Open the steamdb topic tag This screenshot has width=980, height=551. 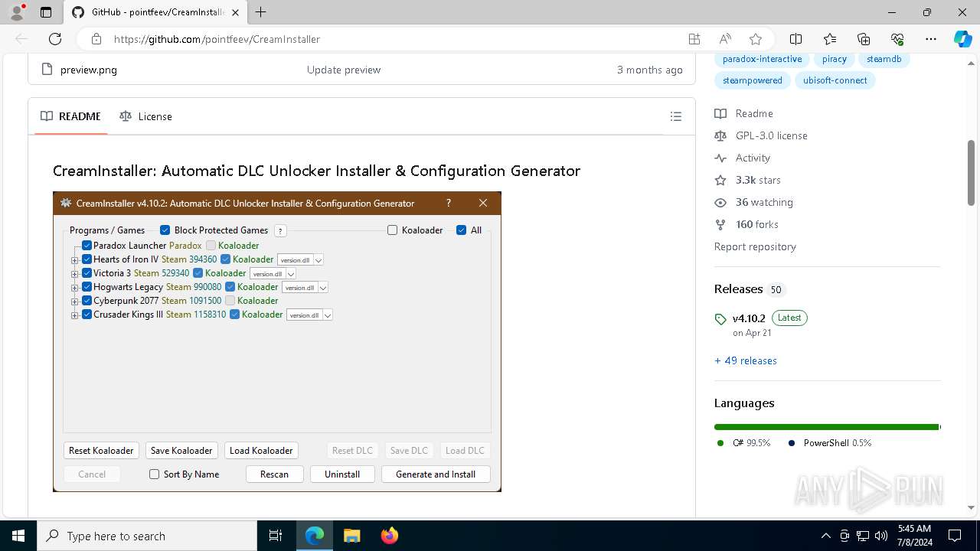pos(884,59)
